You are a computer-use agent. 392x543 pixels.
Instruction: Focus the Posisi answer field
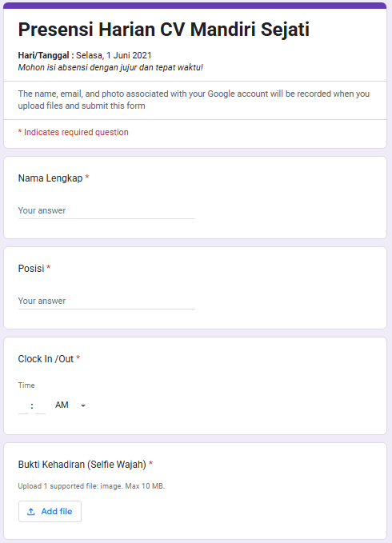pos(106,301)
